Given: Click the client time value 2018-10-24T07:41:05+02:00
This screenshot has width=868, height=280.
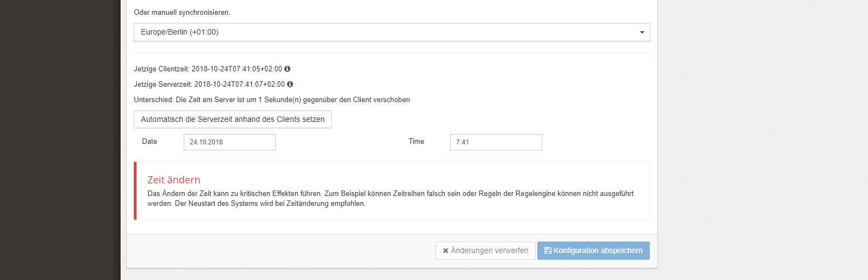Looking at the screenshot, I should tap(237, 69).
